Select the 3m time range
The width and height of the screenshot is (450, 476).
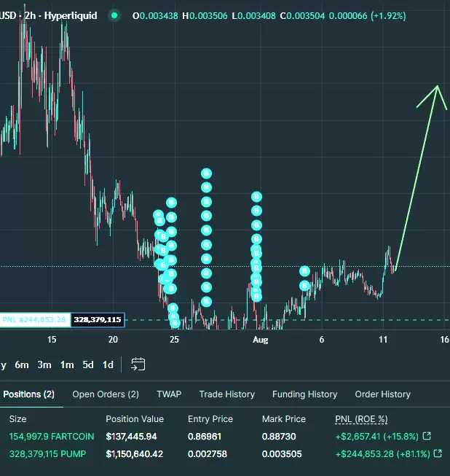click(44, 364)
